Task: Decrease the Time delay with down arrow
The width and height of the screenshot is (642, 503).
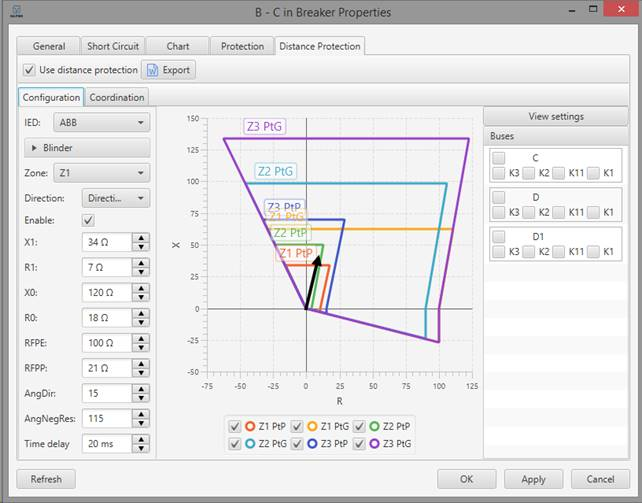Action: [141, 449]
